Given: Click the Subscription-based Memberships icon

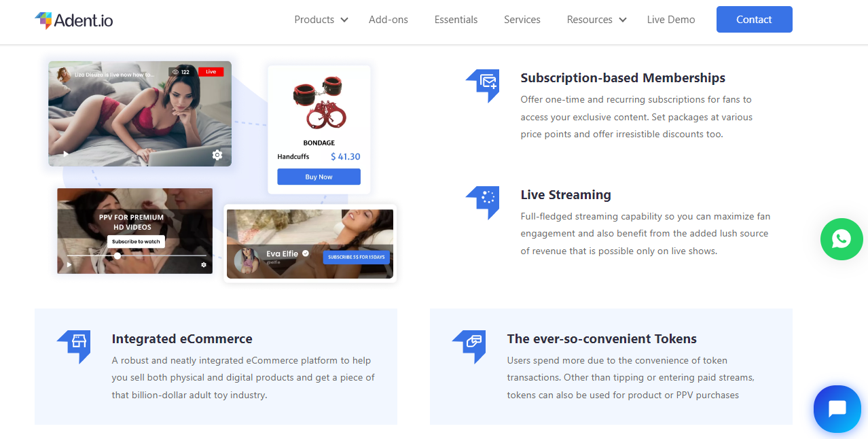Looking at the screenshot, I should coord(483,86).
